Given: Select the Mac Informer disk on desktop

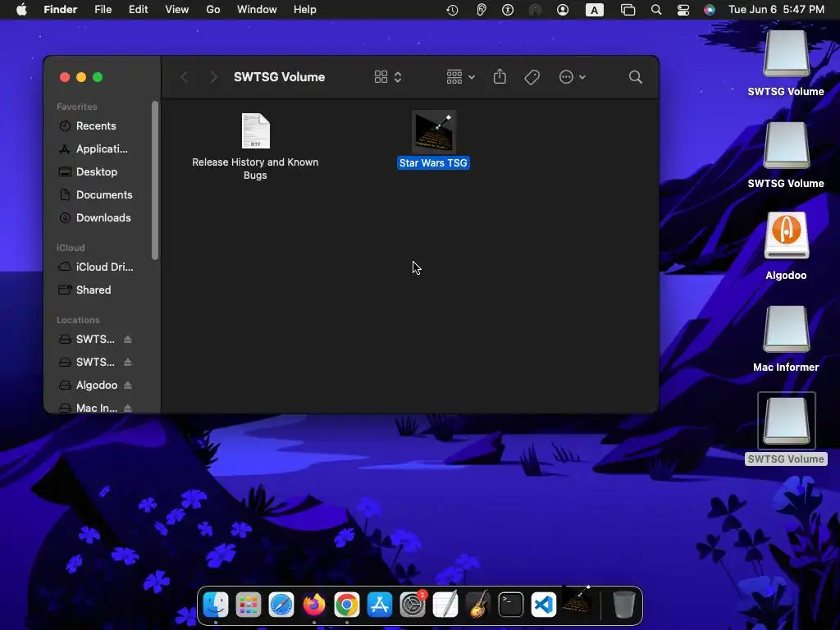Looking at the screenshot, I should coord(786,328).
